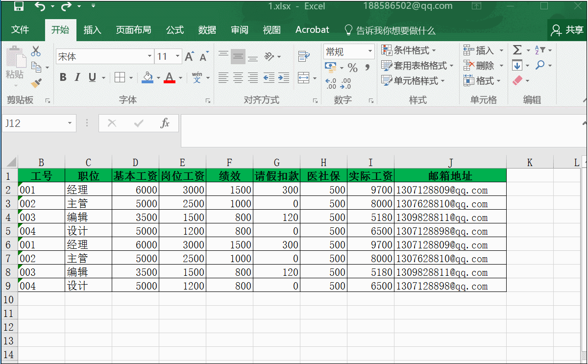Click the AutoSum (Σ) icon
The height and width of the screenshot is (364, 588).
(518, 49)
